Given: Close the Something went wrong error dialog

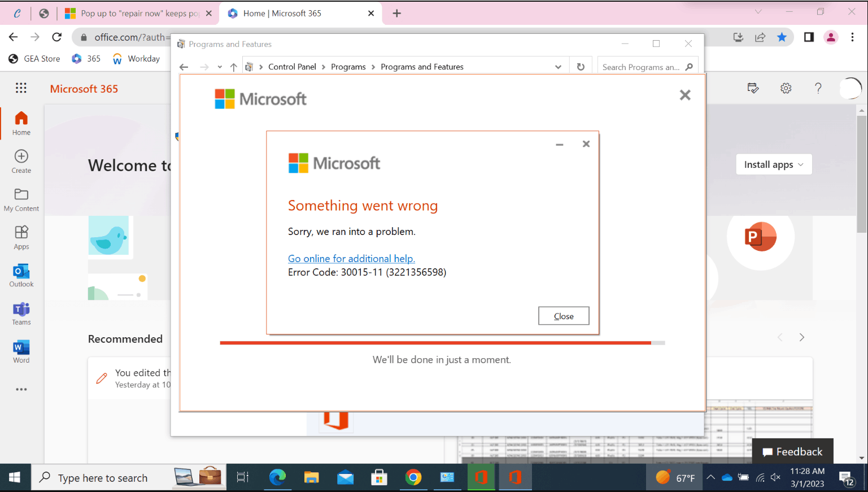Looking at the screenshot, I should tap(564, 316).
